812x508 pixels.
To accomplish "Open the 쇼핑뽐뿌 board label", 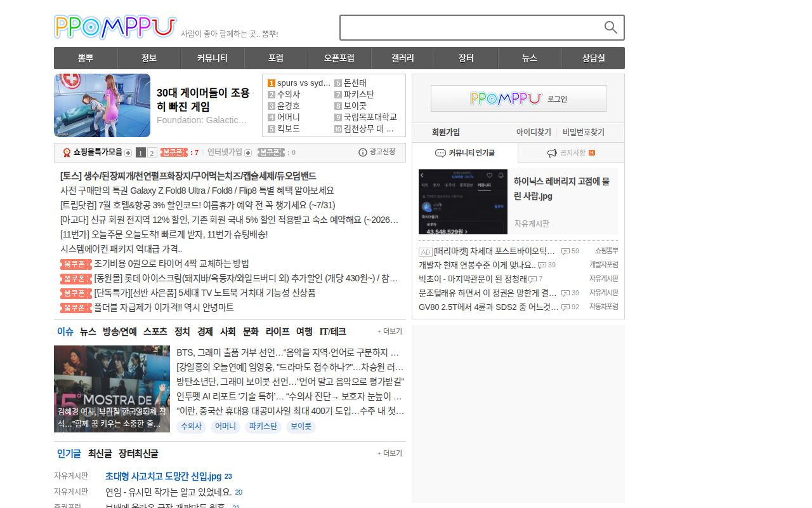I will tap(606, 251).
